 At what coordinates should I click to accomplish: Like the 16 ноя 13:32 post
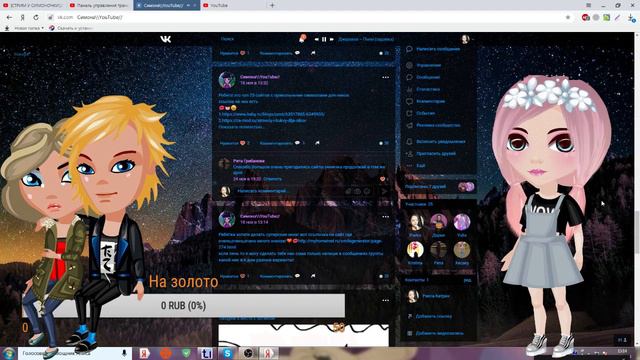tap(235, 143)
